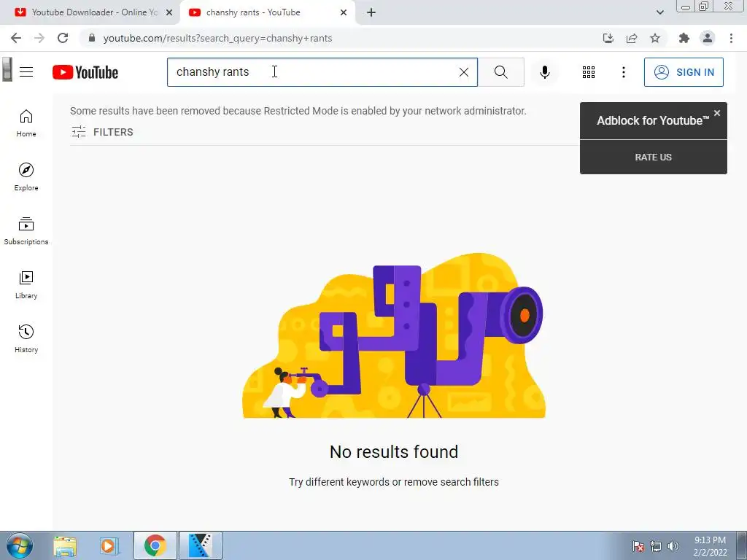Go back to the previous page

(x=16, y=38)
